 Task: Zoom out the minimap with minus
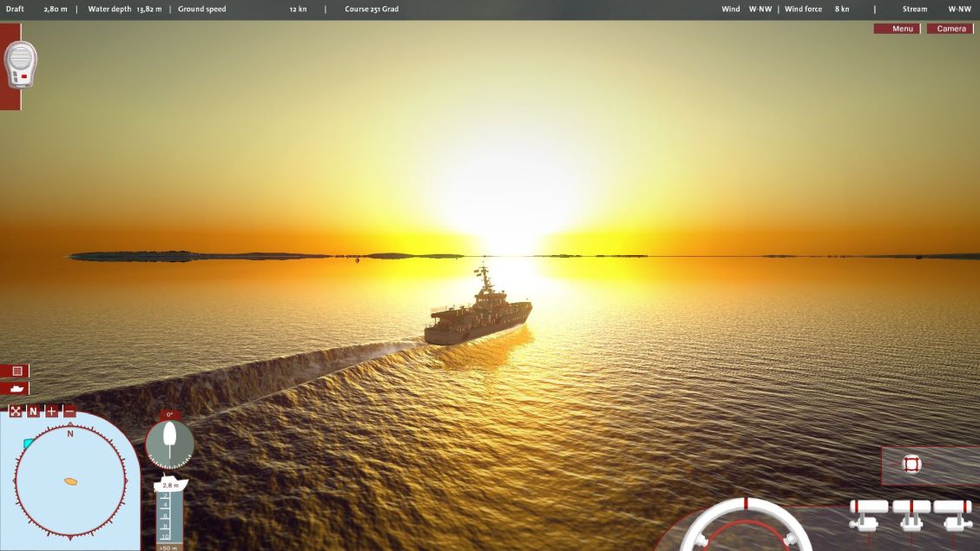click(x=69, y=411)
